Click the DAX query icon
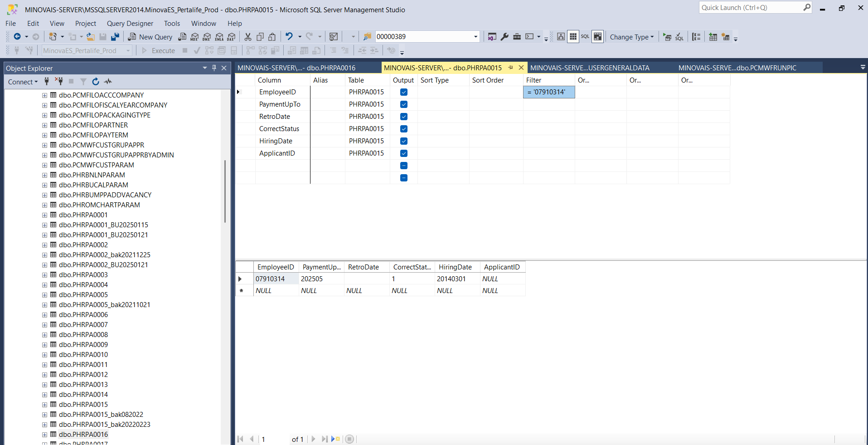Screen dimensions: 868x445 click(232, 37)
